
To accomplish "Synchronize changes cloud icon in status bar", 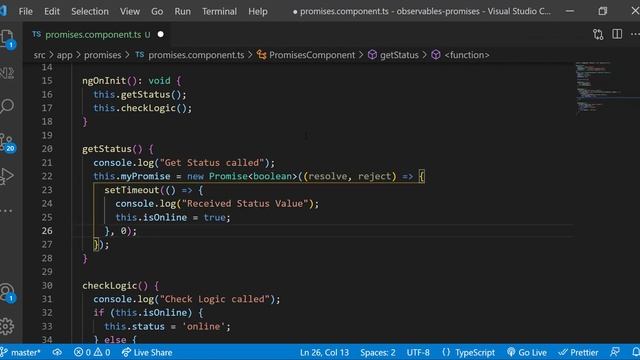I will 57,352.
